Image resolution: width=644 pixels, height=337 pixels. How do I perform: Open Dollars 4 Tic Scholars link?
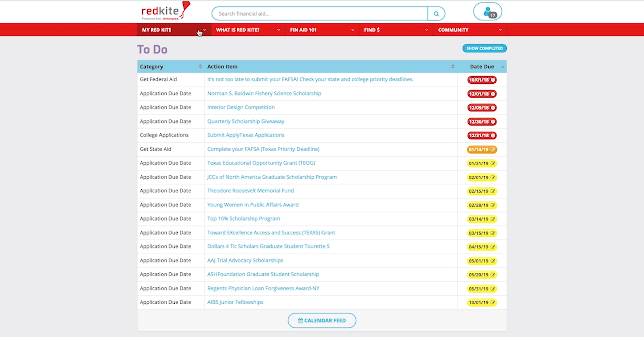(x=268, y=246)
